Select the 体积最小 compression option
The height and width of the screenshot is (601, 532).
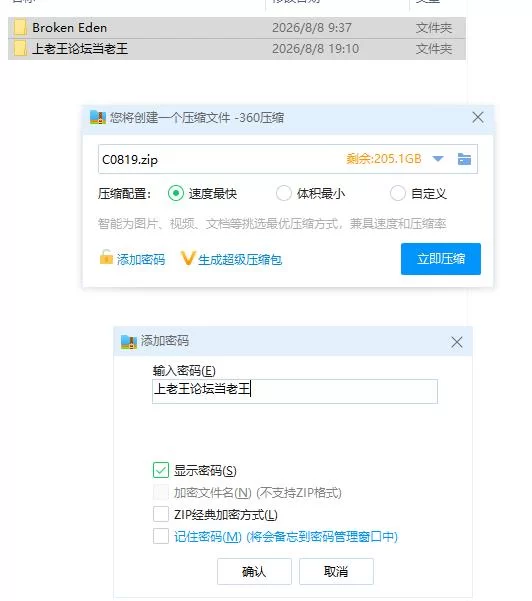point(284,193)
